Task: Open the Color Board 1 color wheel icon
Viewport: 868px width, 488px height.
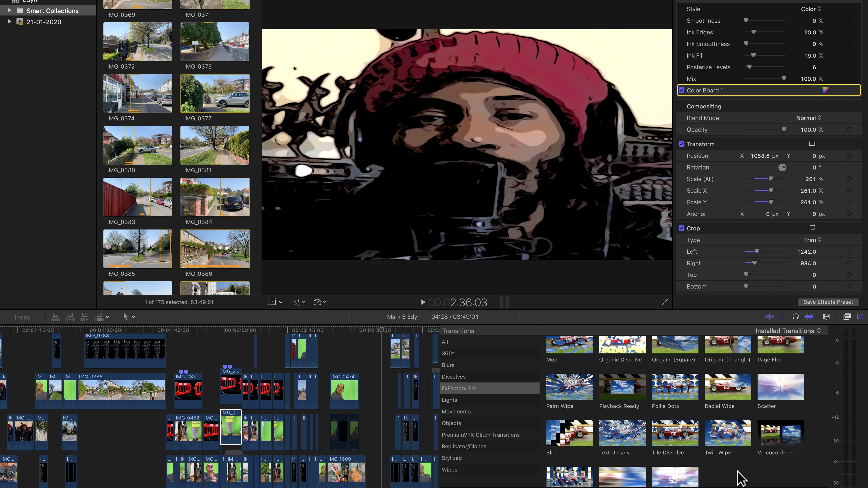Action: coord(825,90)
